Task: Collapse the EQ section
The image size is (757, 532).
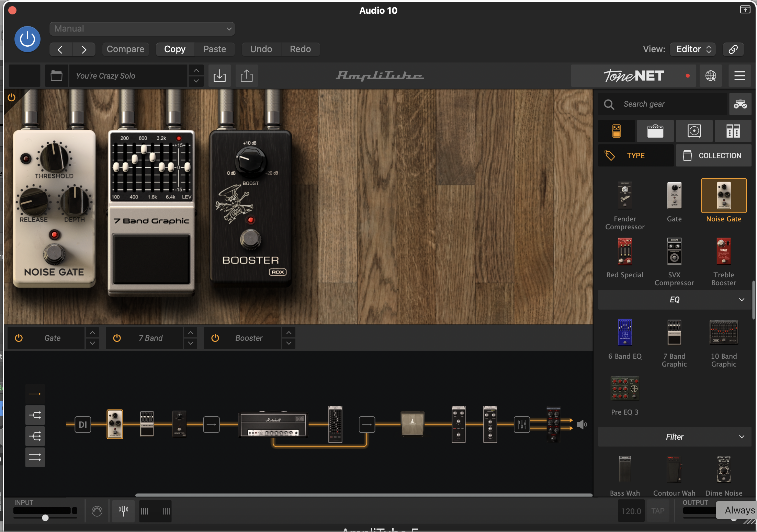Action: [675, 300]
